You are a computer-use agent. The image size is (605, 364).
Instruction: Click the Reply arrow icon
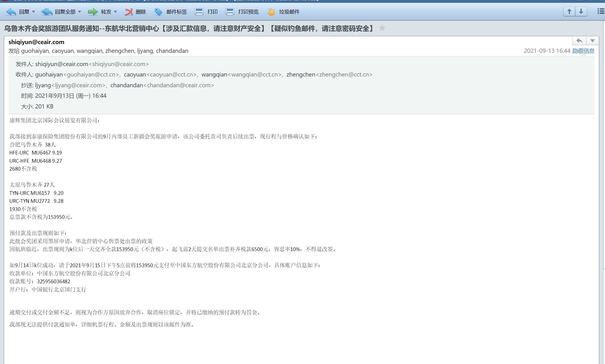[x=11, y=12]
